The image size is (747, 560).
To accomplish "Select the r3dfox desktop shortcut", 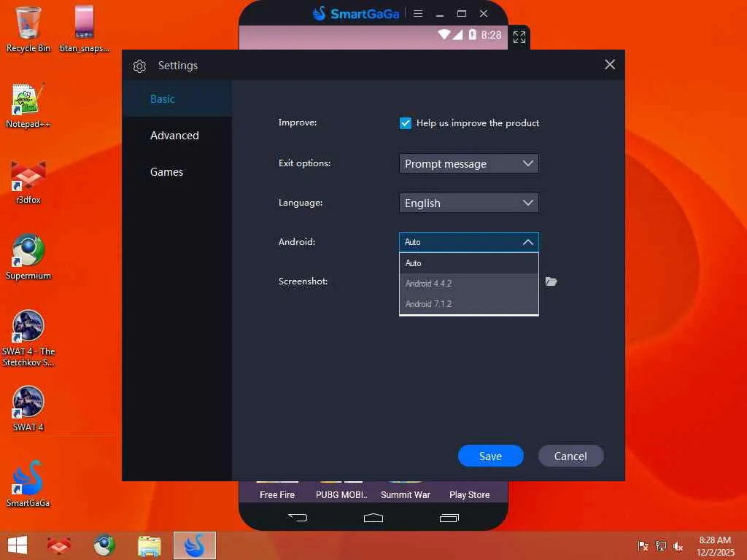I will coord(28,182).
